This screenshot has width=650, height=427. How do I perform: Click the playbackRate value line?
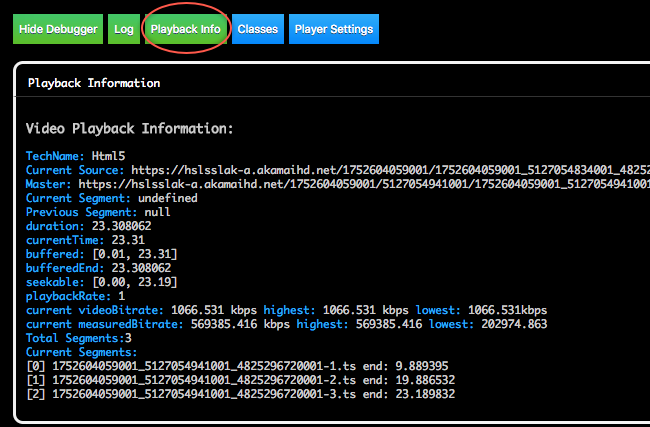click(75, 296)
